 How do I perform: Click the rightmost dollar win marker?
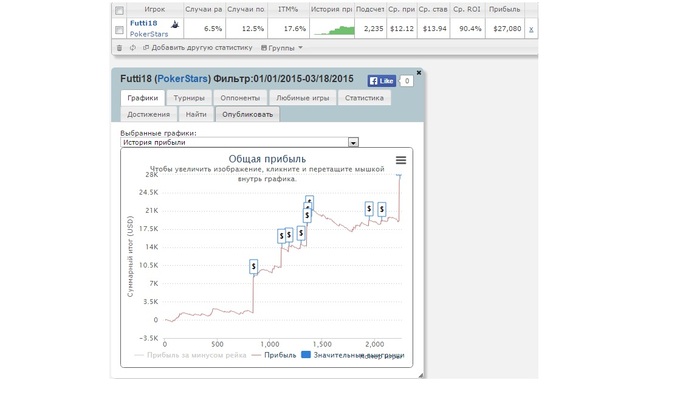(382, 209)
